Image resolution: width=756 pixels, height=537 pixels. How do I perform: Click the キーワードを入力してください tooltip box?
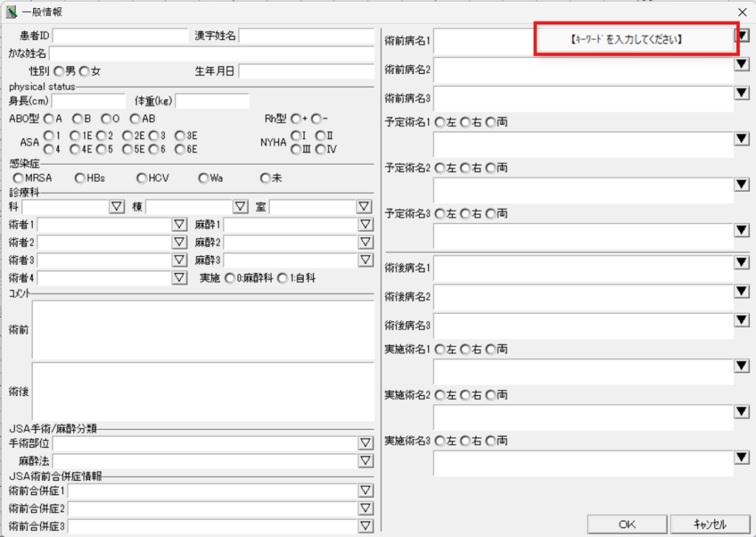coord(635,39)
